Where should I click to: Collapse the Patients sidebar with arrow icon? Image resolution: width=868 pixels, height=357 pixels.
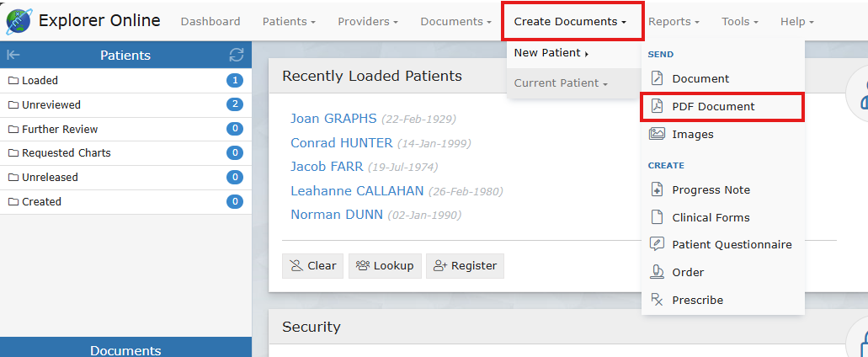tap(13, 56)
